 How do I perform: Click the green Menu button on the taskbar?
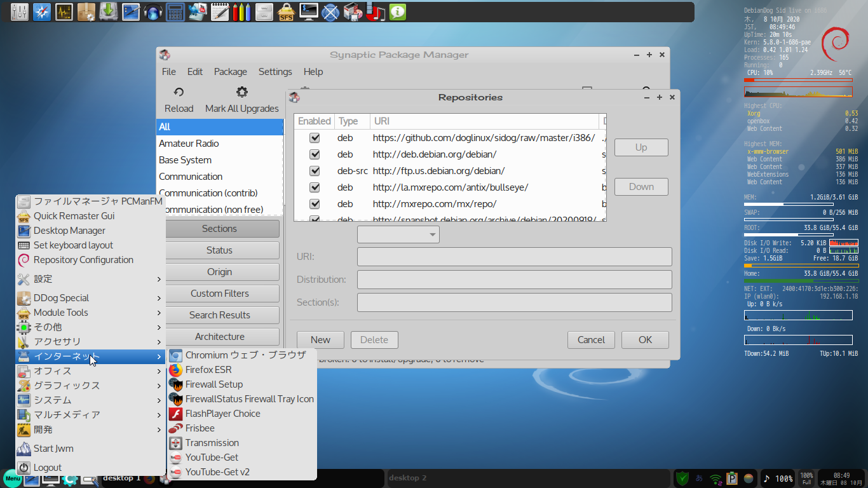click(x=12, y=478)
